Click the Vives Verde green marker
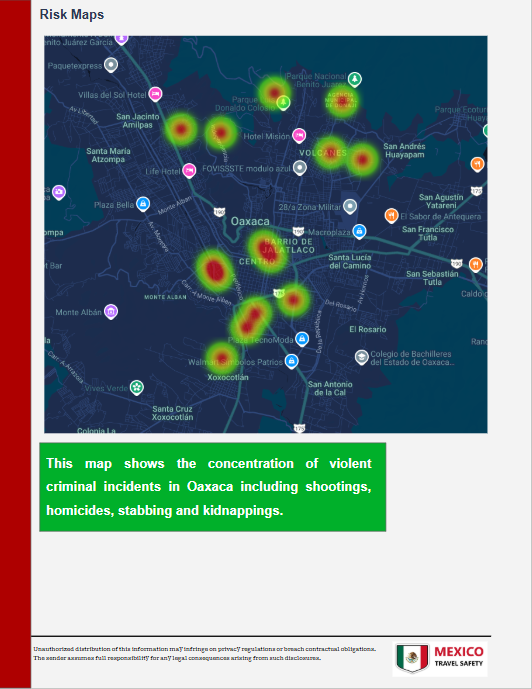The height and width of the screenshot is (689, 532). coord(137,387)
